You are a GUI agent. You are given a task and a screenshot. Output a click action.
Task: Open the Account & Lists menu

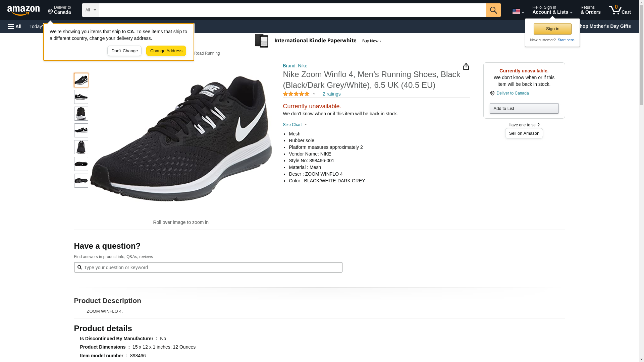(x=552, y=10)
